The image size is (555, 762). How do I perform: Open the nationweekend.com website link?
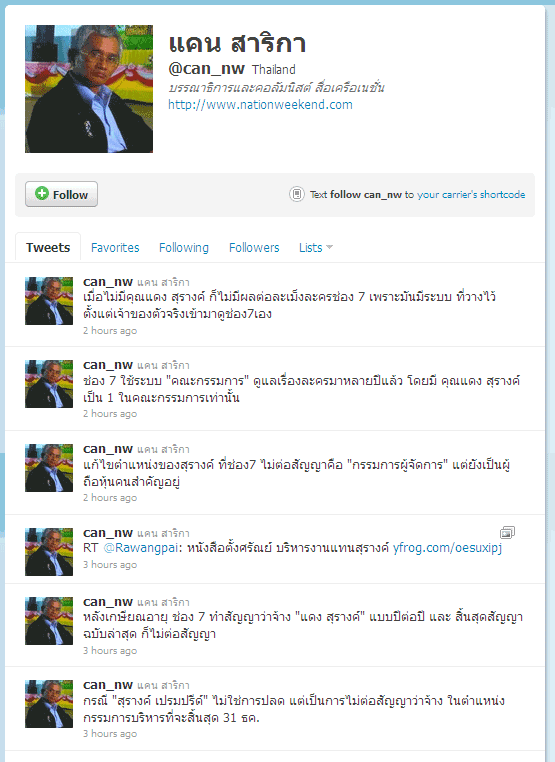260,104
